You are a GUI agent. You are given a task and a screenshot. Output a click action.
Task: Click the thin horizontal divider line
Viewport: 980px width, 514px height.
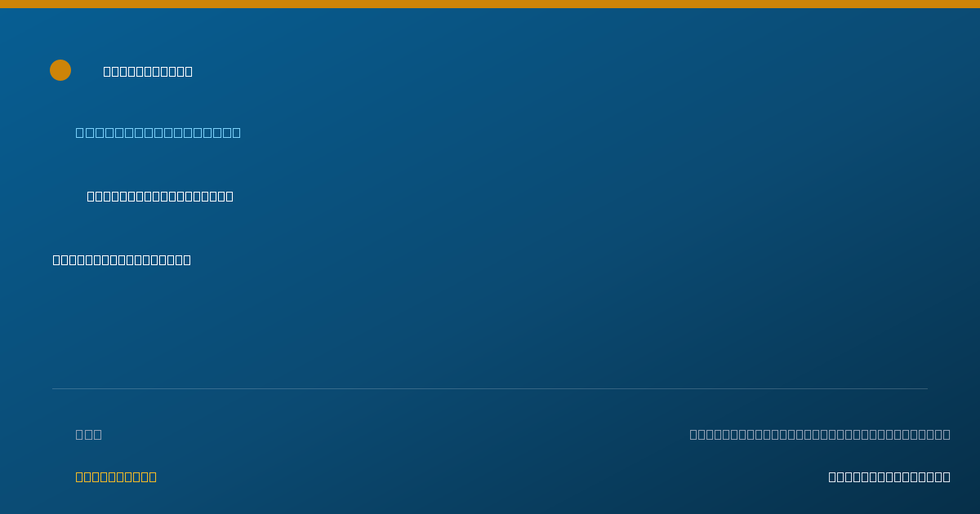(490, 388)
